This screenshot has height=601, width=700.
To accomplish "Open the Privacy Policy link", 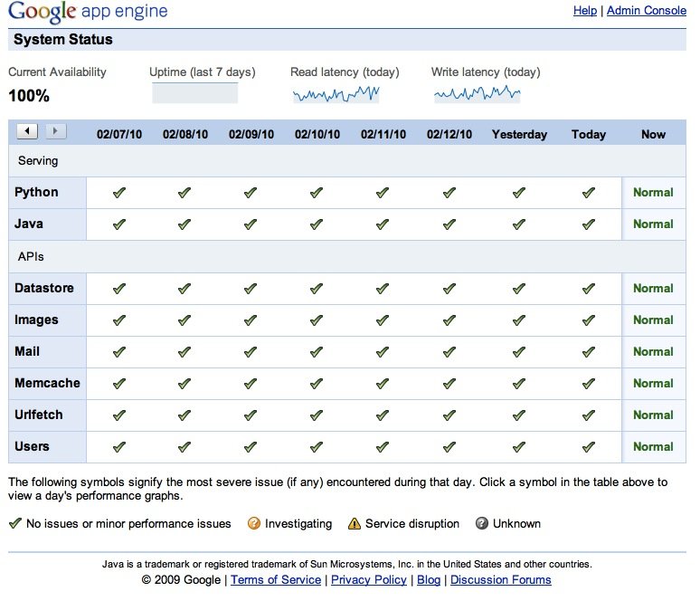I will click(369, 580).
